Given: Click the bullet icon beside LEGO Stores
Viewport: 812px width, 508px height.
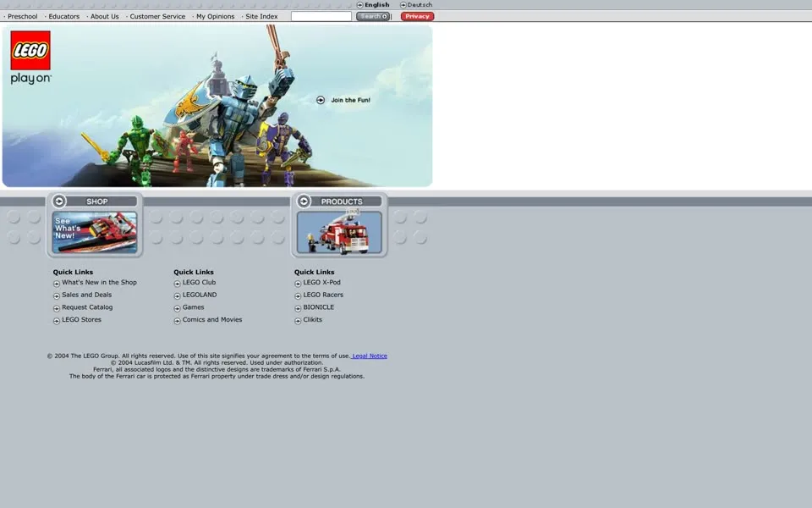Looking at the screenshot, I should pyautogui.click(x=57, y=321).
